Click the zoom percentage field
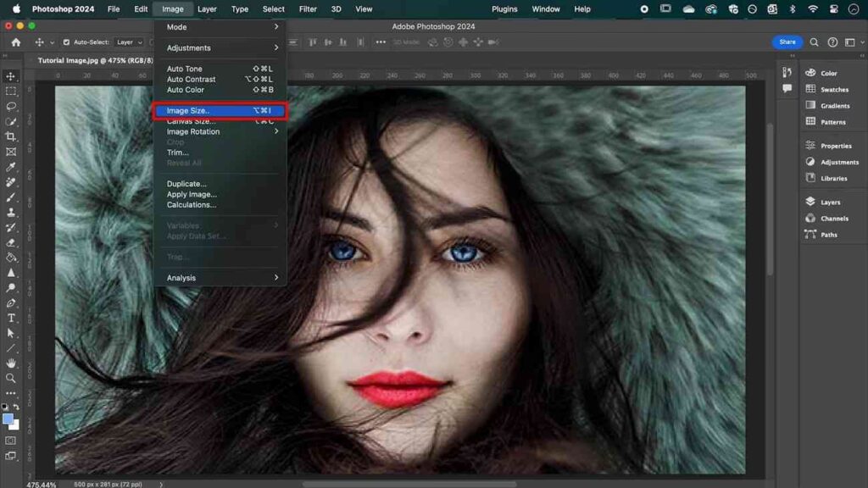This screenshot has height=488, width=868. click(41, 485)
